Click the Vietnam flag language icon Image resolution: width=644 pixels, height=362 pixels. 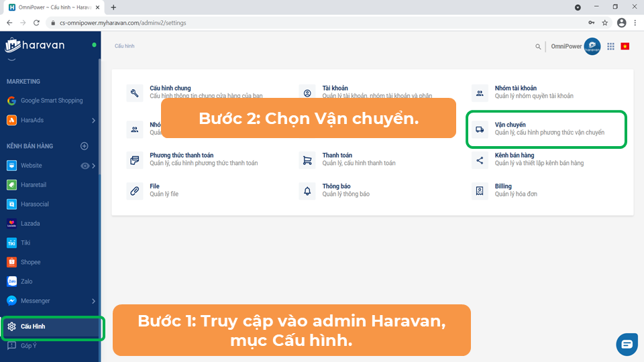(x=625, y=46)
